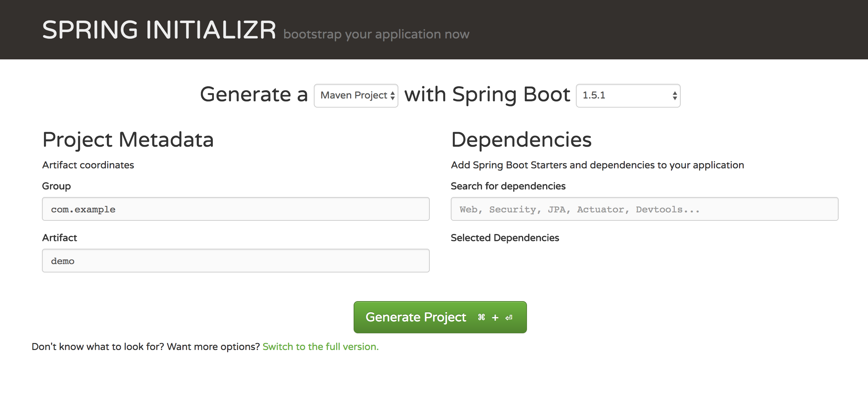Click the command key symbol on Generate button
868x408 pixels.
click(481, 317)
